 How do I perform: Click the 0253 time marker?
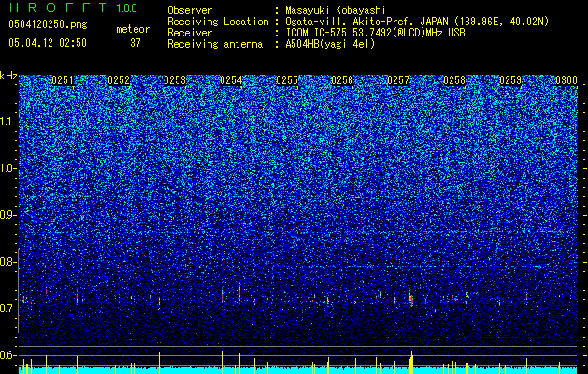point(175,80)
